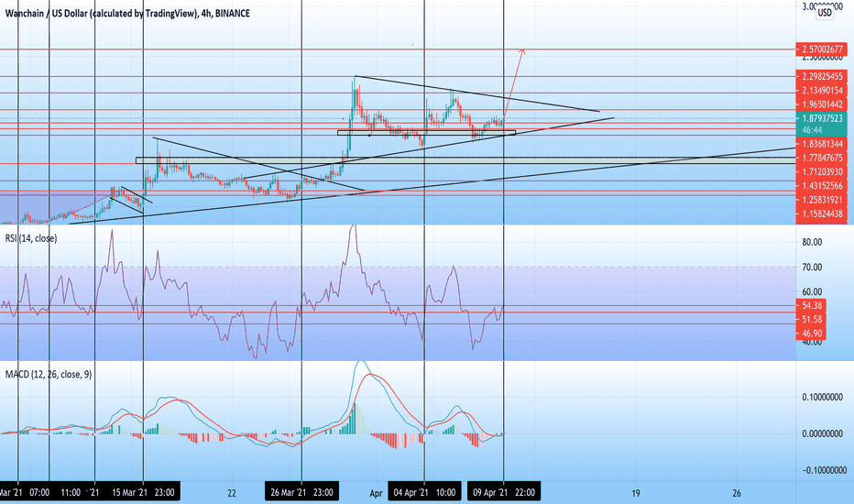This screenshot has width=854, height=504.
Task: Select the 2.29825455 price level label
Action: click(821, 76)
